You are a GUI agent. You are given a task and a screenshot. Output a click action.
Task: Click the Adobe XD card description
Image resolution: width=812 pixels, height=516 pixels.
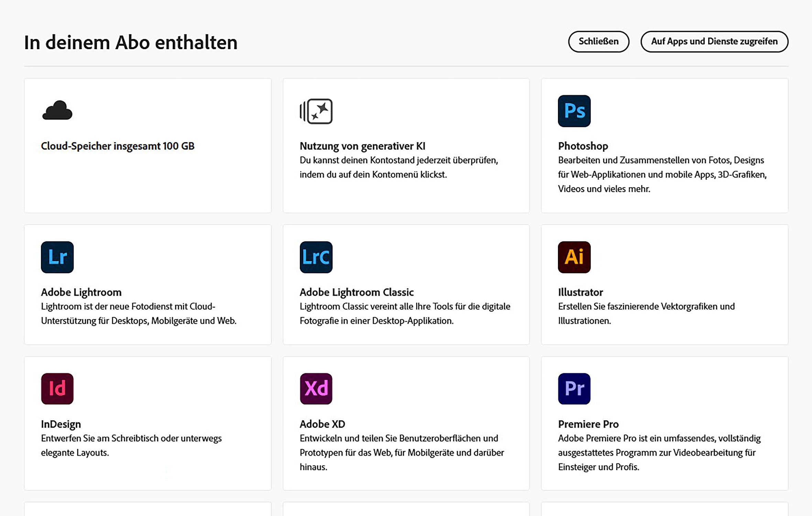coord(401,452)
